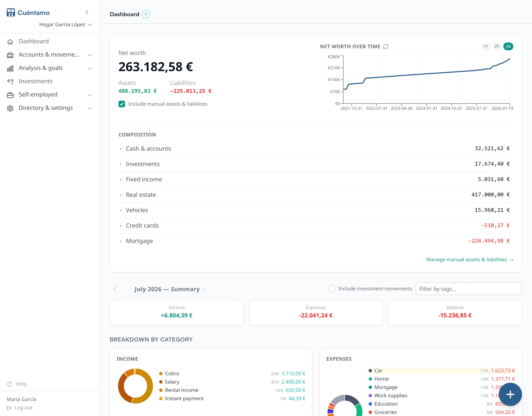Viewport: 532px width, 416px height.
Task: Expand Analysis & goals submenu chevron
Action: pos(90,68)
